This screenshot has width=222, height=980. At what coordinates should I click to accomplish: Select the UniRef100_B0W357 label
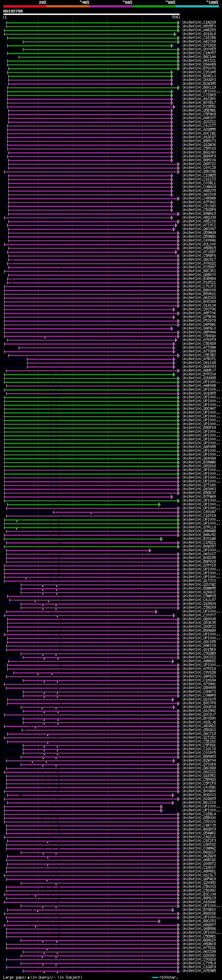tap(199, 546)
